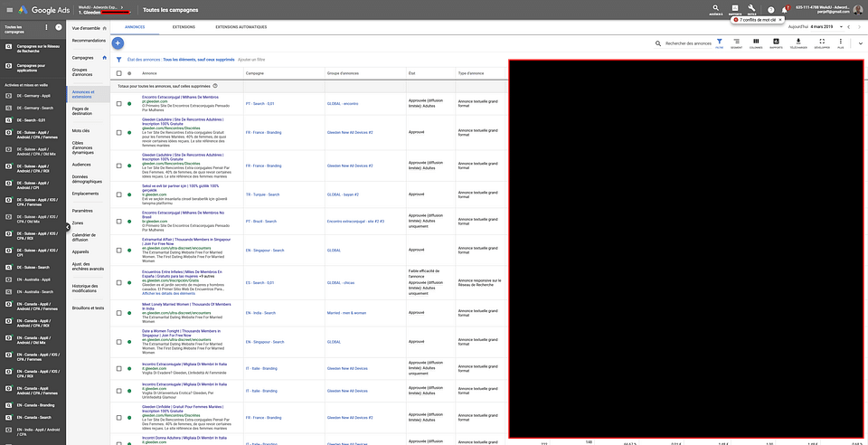Collapse the chart with the chevron arrow
The height and width of the screenshot is (445, 868).
click(x=860, y=43)
